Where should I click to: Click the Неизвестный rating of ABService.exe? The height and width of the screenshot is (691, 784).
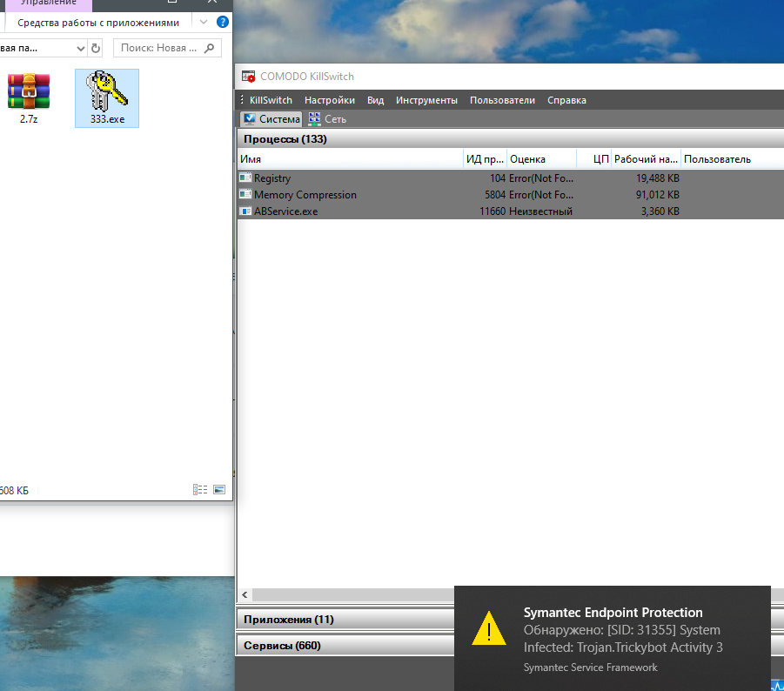[540, 211]
